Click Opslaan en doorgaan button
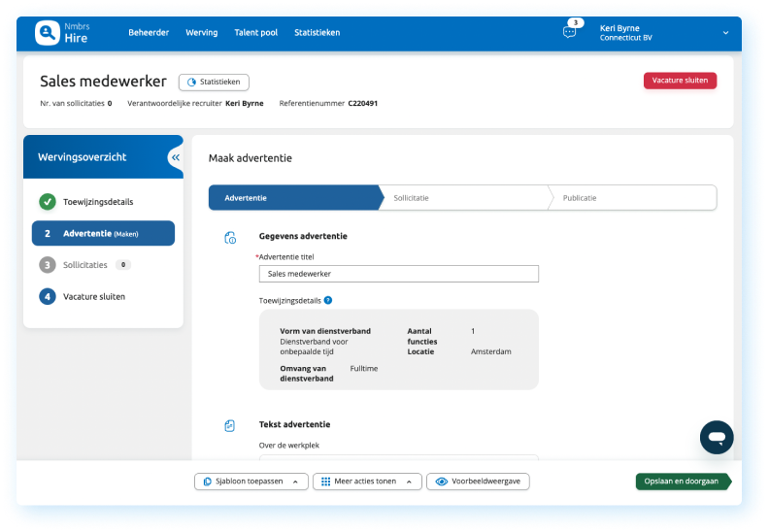 click(x=683, y=482)
